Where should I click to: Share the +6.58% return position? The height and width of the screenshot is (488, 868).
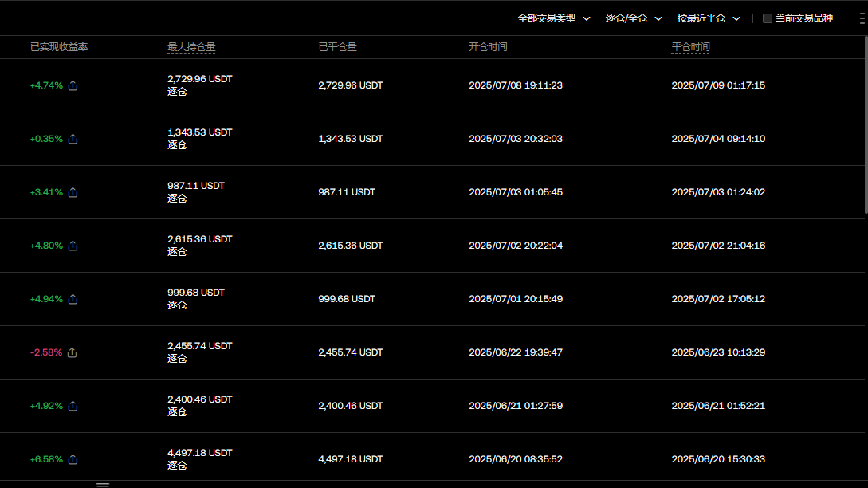(73, 459)
